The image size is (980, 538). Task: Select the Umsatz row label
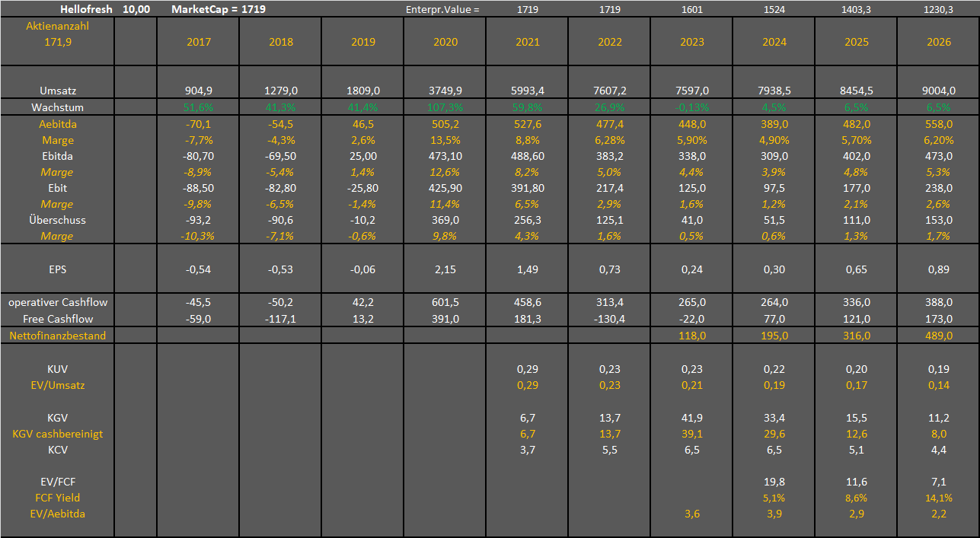pos(58,91)
